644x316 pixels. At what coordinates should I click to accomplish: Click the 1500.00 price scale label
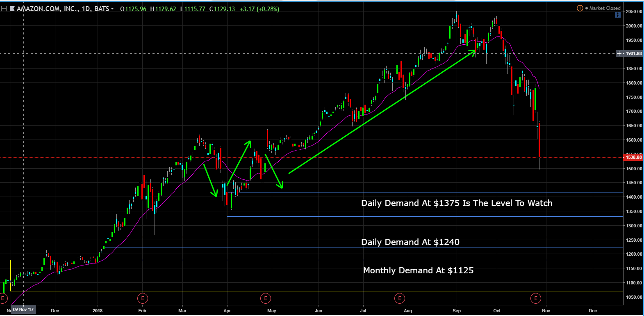coord(634,169)
